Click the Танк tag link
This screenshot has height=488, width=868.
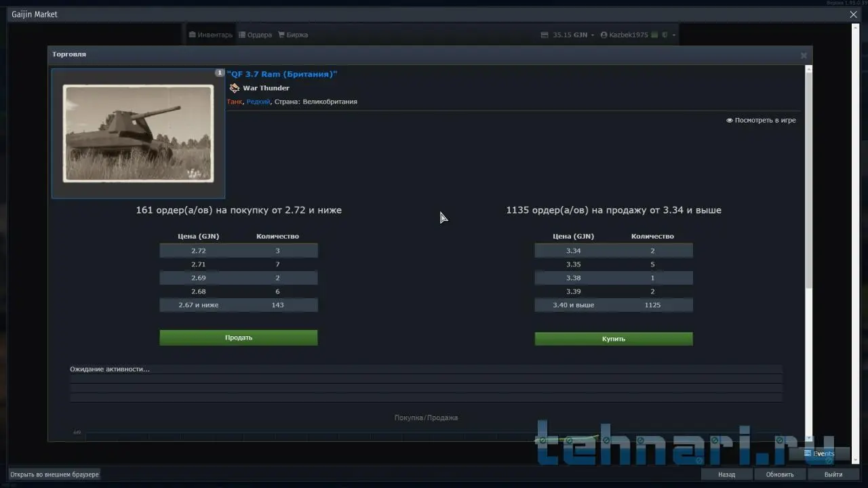235,102
